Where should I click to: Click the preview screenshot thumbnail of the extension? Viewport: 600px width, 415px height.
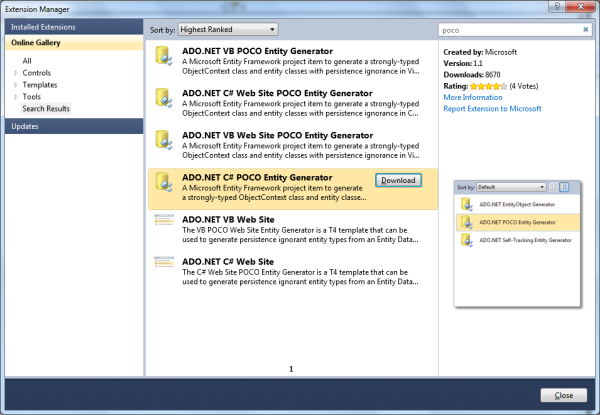(x=517, y=244)
